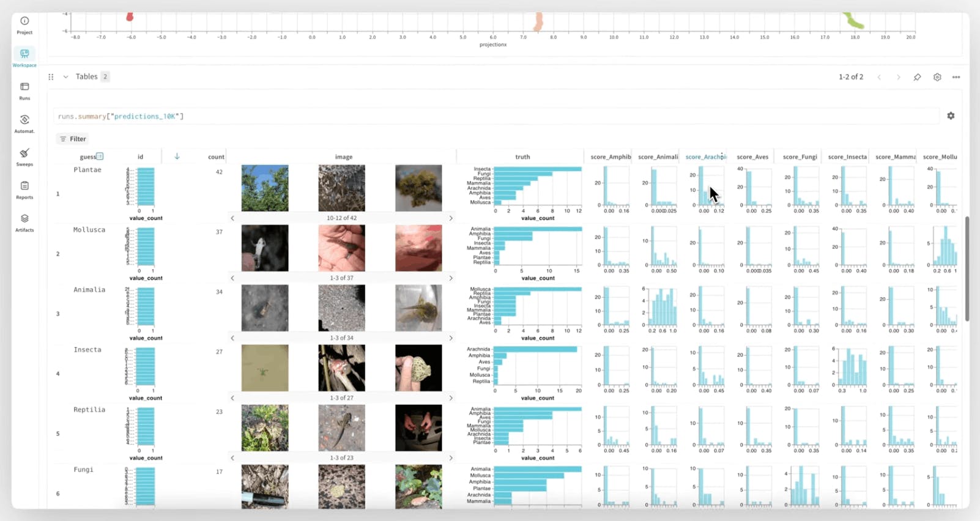Click the truth column header
Screen dimensions: 980x521
click(x=522, y=157)
